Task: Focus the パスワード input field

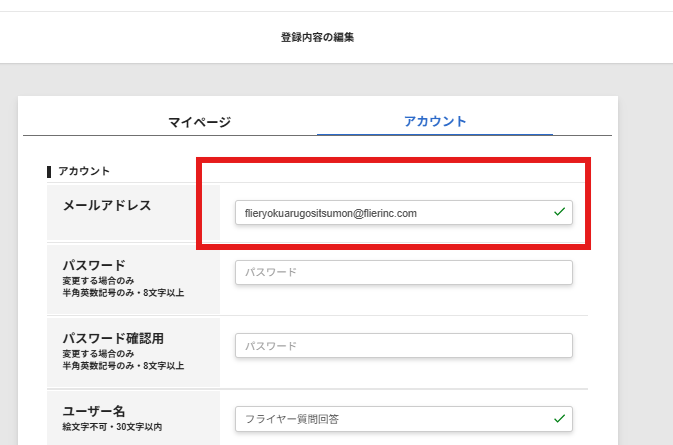Action: [403, 272]
